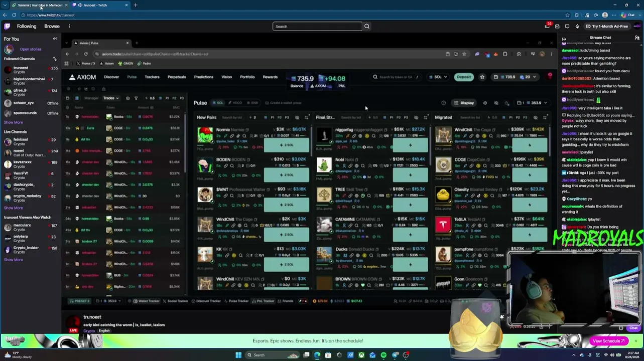Open Spotify from the taskbar

tap(383, 355)
